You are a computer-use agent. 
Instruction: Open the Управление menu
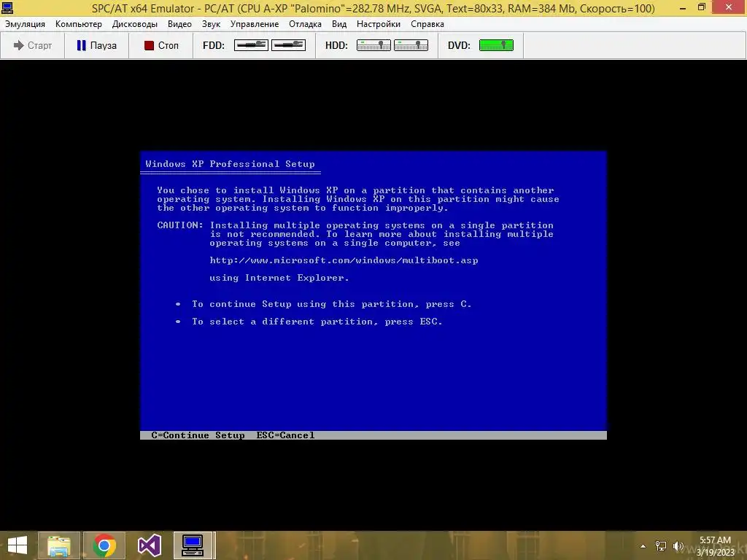[255, 24]
